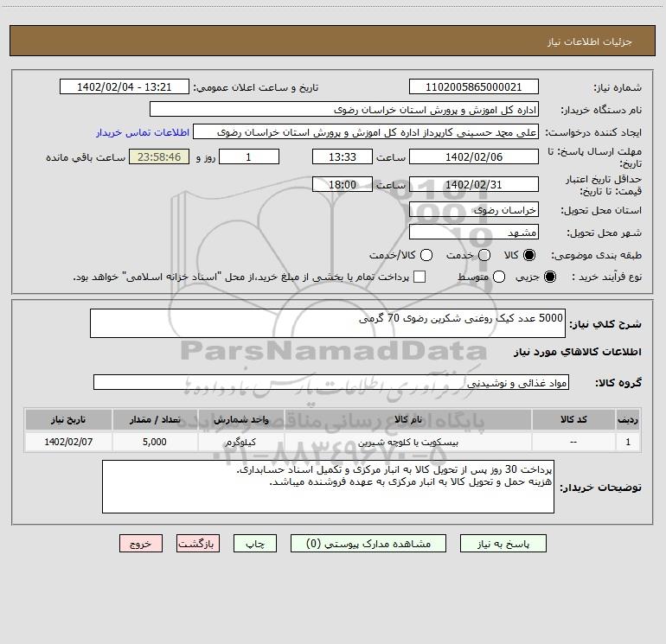Click the page title جزئیات اطلاعات نیاز
Screen dimensions: 666x644
589,41
